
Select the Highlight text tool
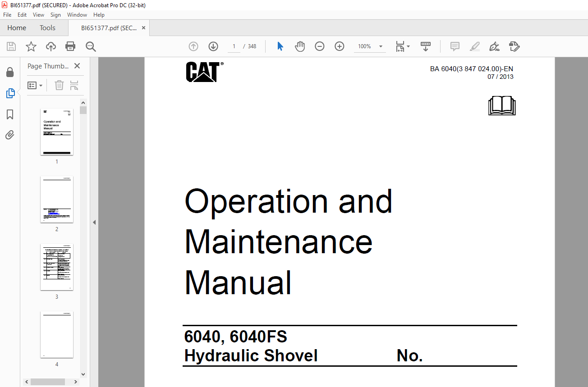(475, 46)
